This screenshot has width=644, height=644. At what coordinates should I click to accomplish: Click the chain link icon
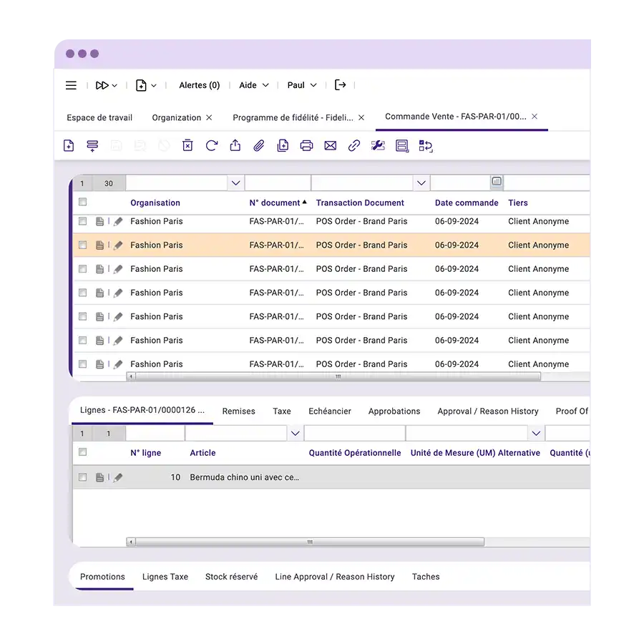pos(354,145)
